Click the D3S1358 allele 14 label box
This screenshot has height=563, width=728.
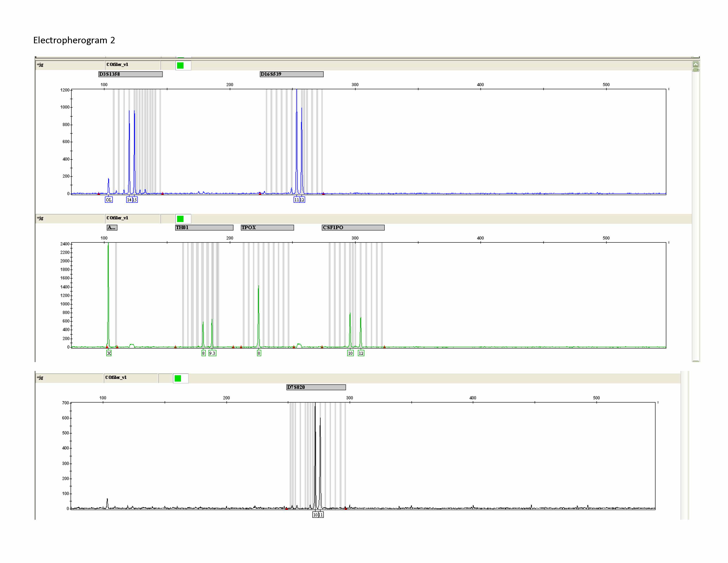[129, 200]
